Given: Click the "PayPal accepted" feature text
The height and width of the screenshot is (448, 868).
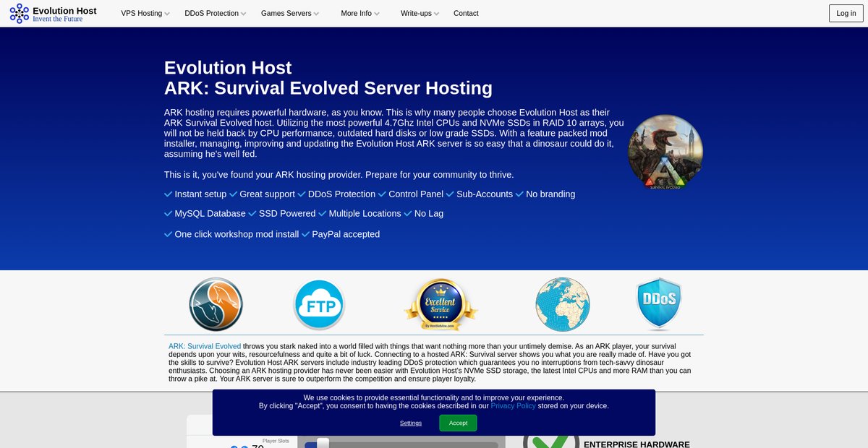Looking at the screenshot, I should 346,234.
